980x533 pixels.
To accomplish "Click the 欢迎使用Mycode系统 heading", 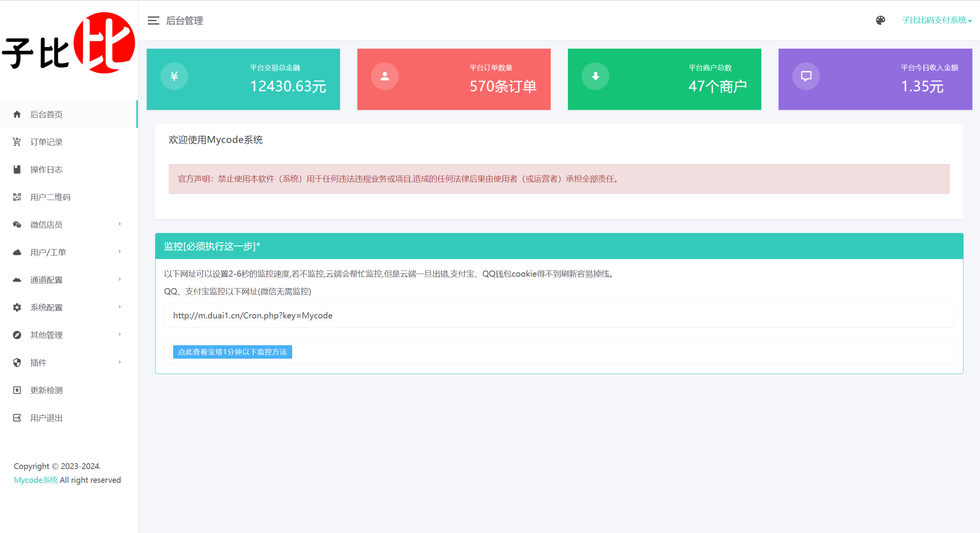I will click(x=216, y=140).
